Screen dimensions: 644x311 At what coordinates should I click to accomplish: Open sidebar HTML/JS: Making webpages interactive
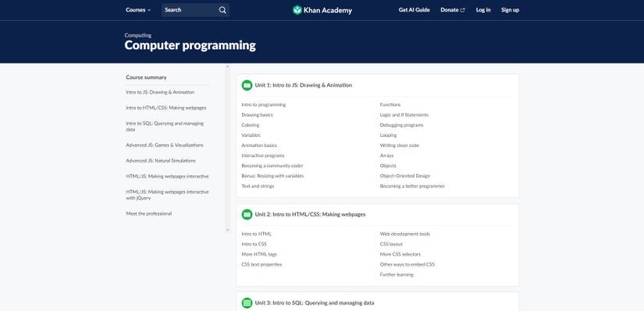(167, 177)
